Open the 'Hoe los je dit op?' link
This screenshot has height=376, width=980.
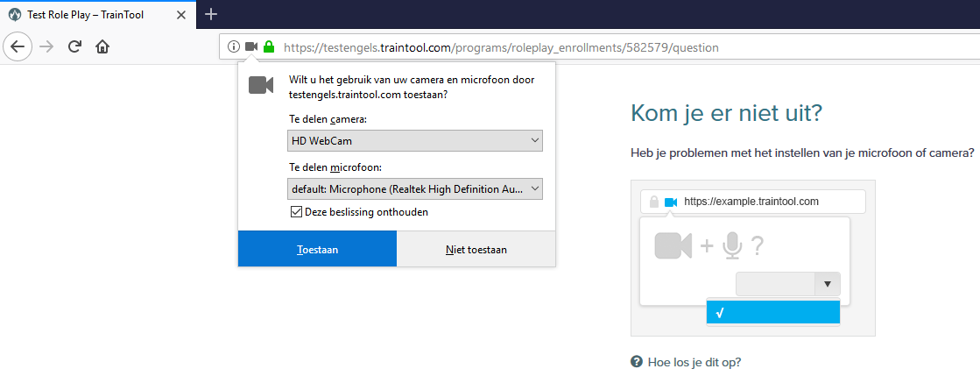[x=694, y=362]
